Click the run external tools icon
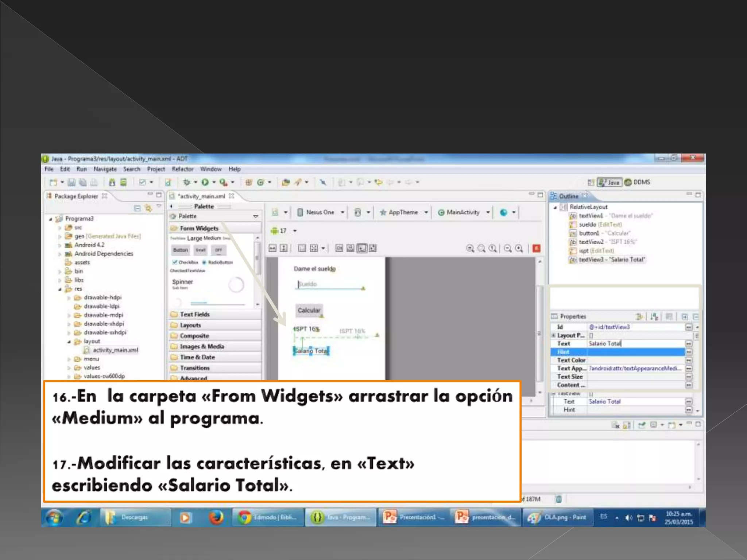747x560 pixels. point(224,182)
